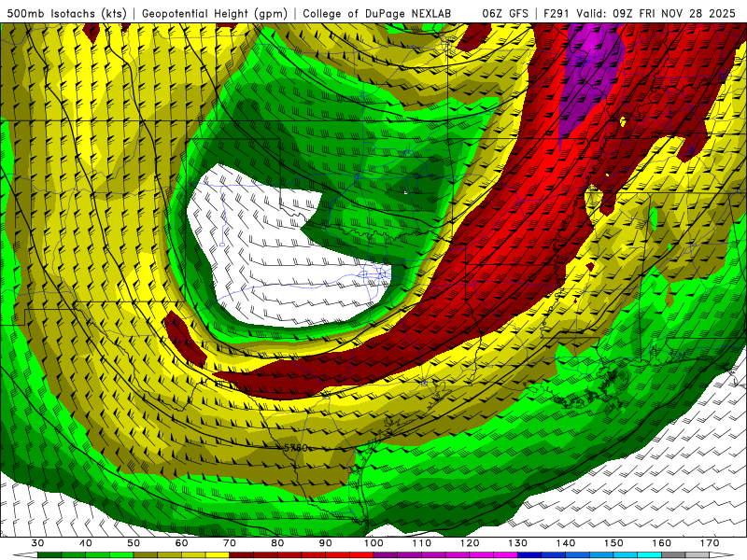Click the 'Geopotential Height (gpm)' header text
This screenshot has width=747, height=560.
215,13
